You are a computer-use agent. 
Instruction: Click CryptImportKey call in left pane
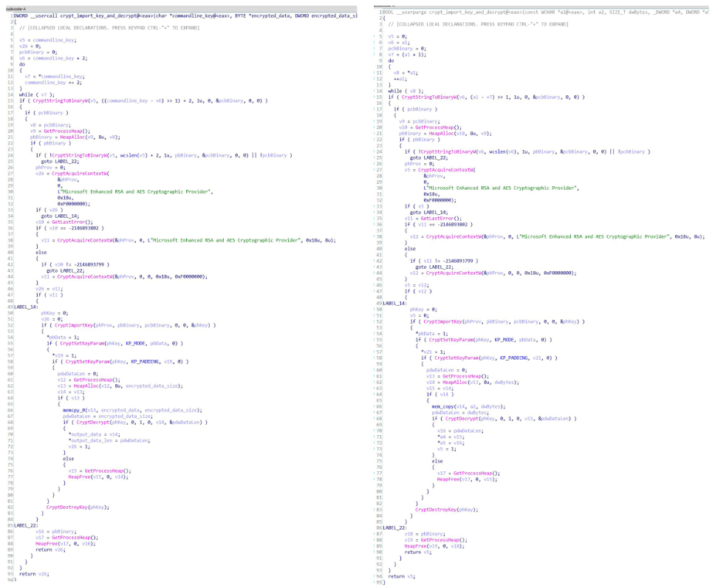74,325
